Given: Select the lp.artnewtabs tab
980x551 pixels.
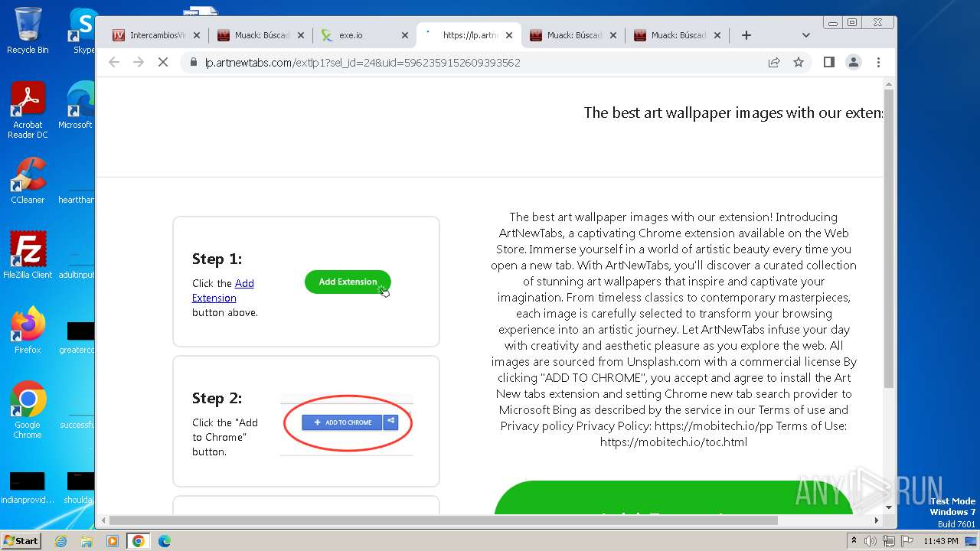Looking at the screenshot, I should click(x=469, y=35).
